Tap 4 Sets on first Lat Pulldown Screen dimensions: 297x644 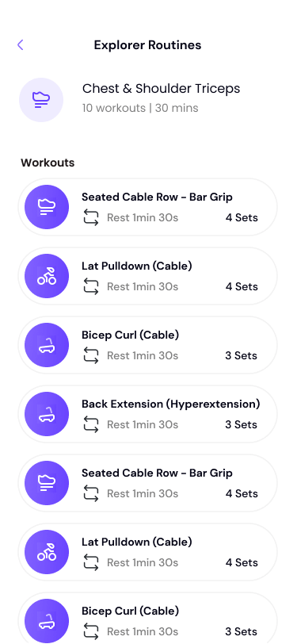pos(242,286)
